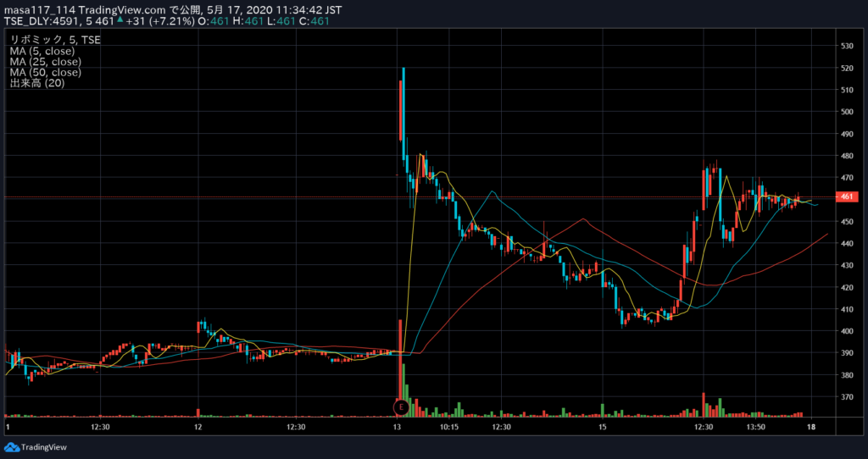Select the 'MA (5, close)' indicator legend
Screen dimensions: 868x459
point(42,51)
